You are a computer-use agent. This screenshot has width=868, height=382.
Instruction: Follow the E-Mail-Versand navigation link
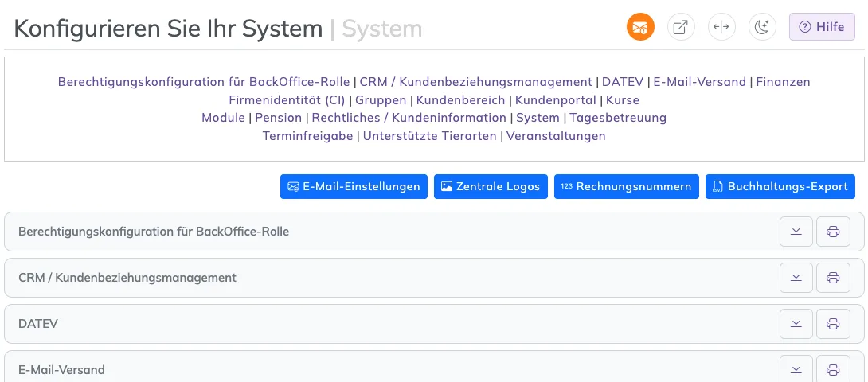pyautogui.click(x=700, y=82)
